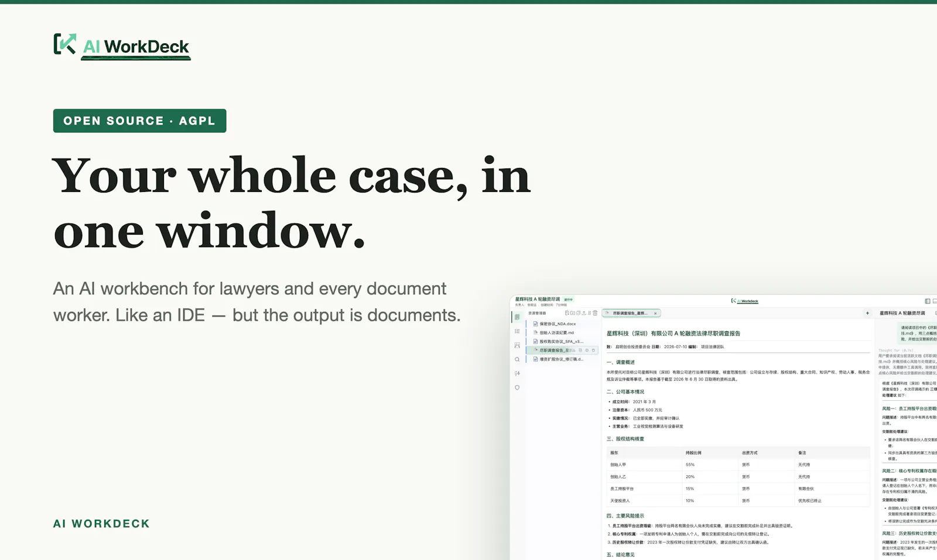Click table cell 创始人乙
The width and height of the screenshot is (937, 560).
point(618,477)
